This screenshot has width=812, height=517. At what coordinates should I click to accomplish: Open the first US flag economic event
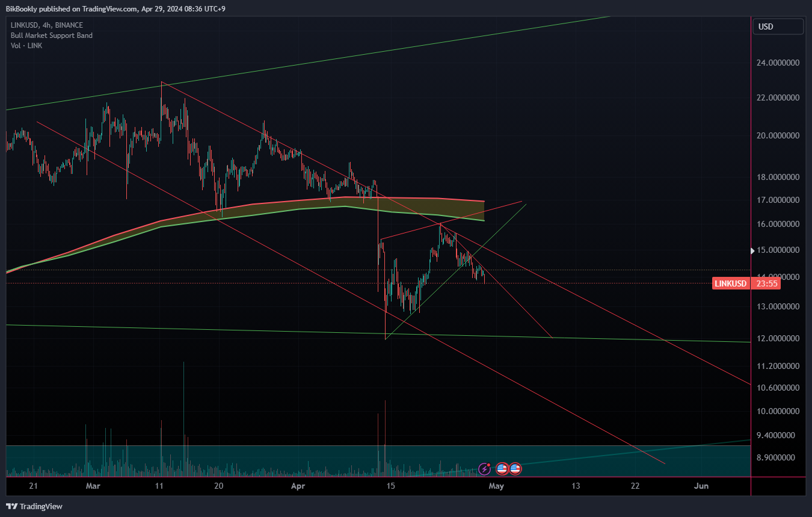[x=502, y=468]
